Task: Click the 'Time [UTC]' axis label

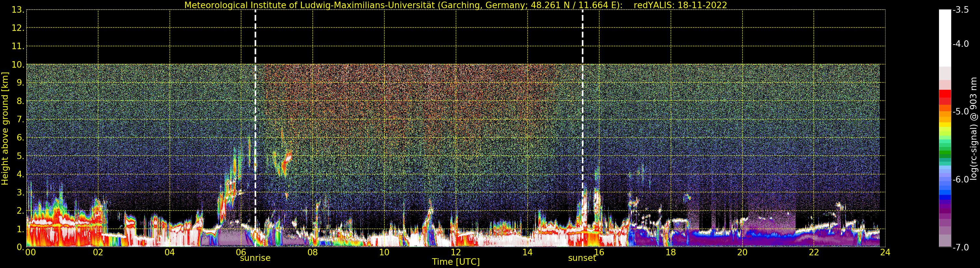Action: 455,262
